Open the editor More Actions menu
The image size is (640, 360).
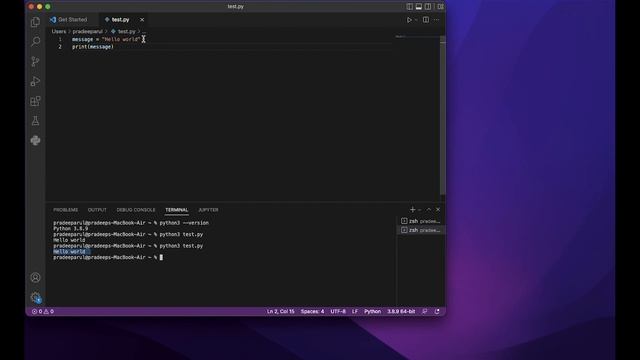click(436, 20)
